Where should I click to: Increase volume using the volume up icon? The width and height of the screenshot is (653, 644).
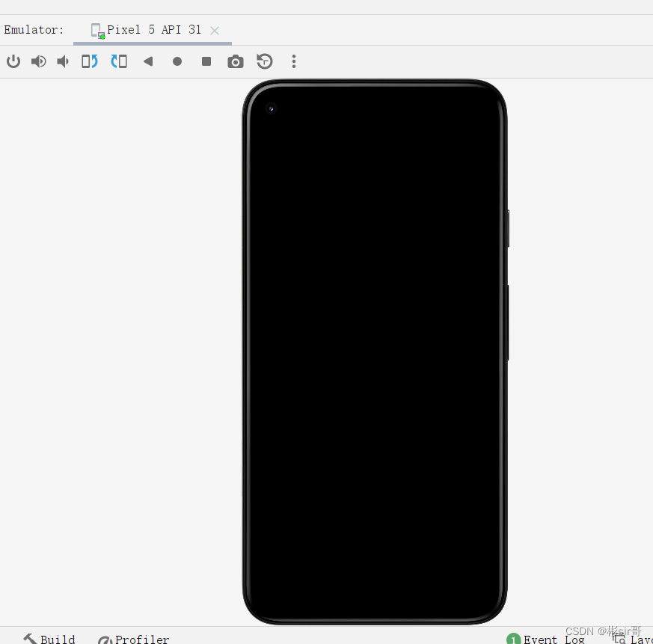38,61
